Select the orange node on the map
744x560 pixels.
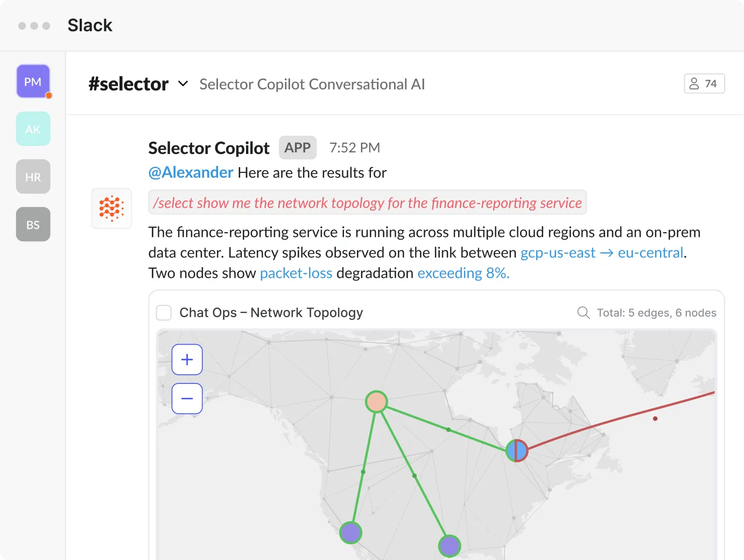(x=376, y=402)
